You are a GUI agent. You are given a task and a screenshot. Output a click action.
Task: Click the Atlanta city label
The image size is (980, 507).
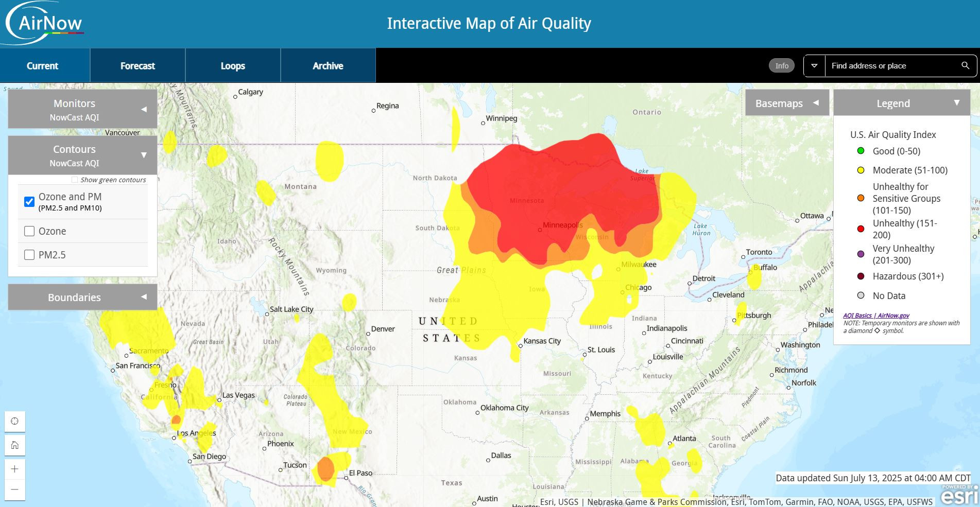[684, 439]
